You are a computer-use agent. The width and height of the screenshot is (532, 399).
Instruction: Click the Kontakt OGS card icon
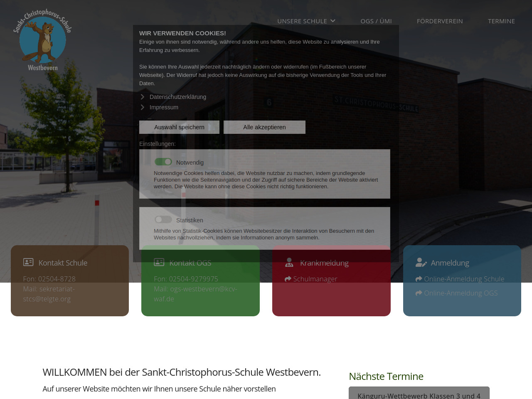159,262
